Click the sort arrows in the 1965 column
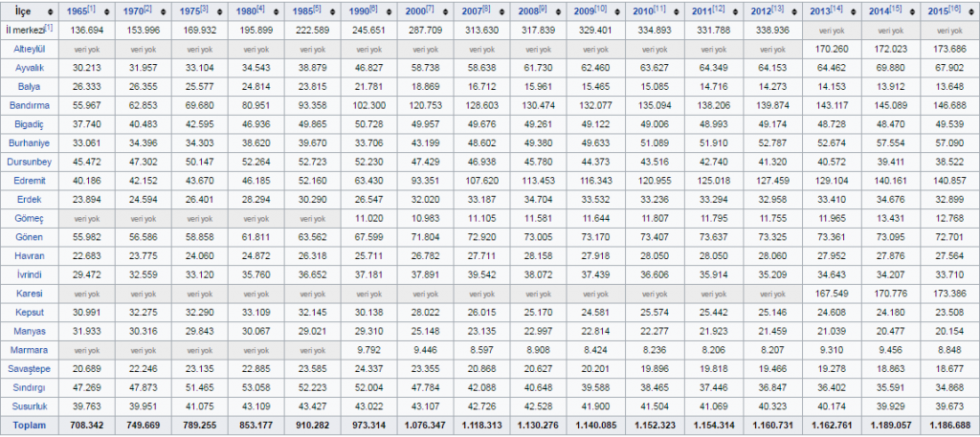980x437 pixels. click(110, 11)
